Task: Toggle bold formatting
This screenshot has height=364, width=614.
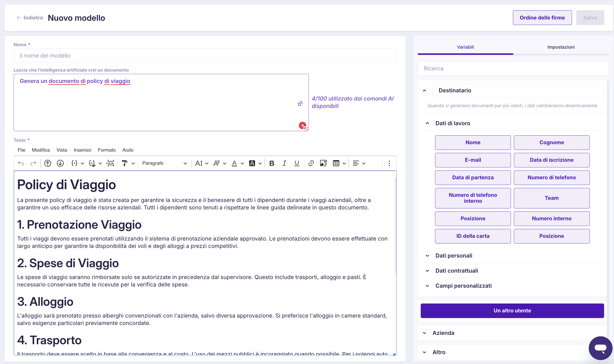Action: tap(272, 163)
